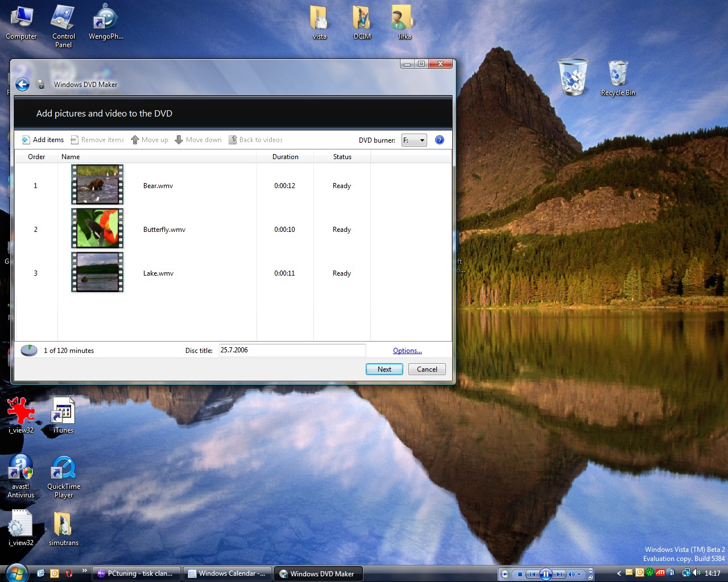
Task: Select the Bear.wmv video thumbnail
Action: pos(97,185)
